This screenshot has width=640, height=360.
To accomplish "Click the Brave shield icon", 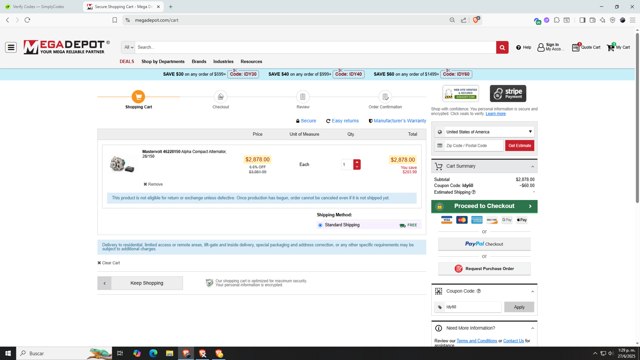I will tap(476, 20).
